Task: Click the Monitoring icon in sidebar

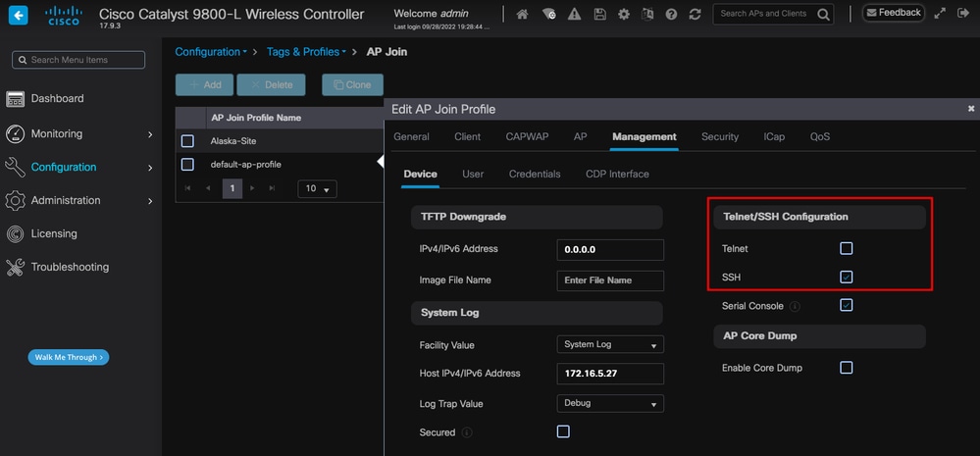Action: pyautogui.click(x=15, y=133)
